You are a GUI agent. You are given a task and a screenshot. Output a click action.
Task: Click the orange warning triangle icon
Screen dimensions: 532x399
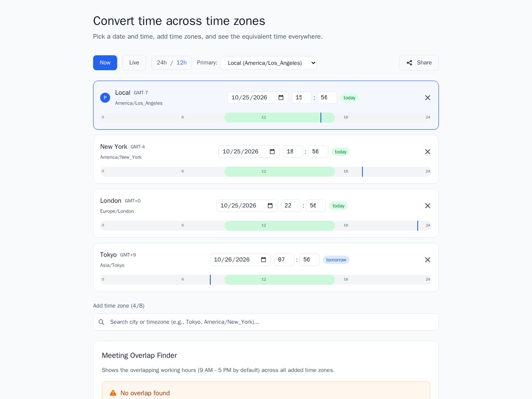click(113, 393)
